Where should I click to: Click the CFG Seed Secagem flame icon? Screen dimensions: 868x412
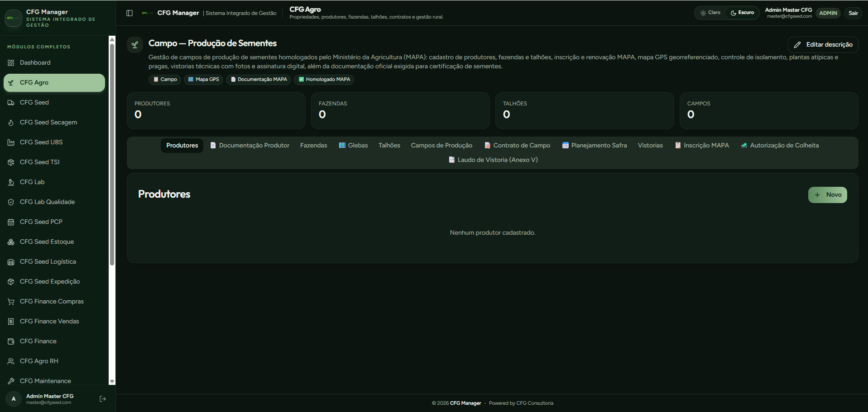pyautogui.click(x=11, y=123)
